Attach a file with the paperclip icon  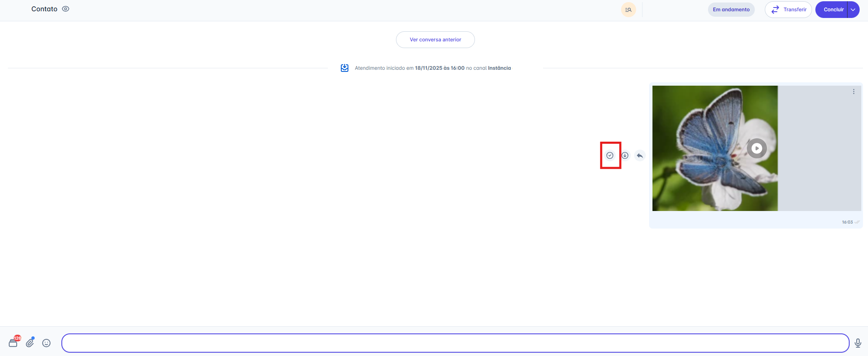30,343
